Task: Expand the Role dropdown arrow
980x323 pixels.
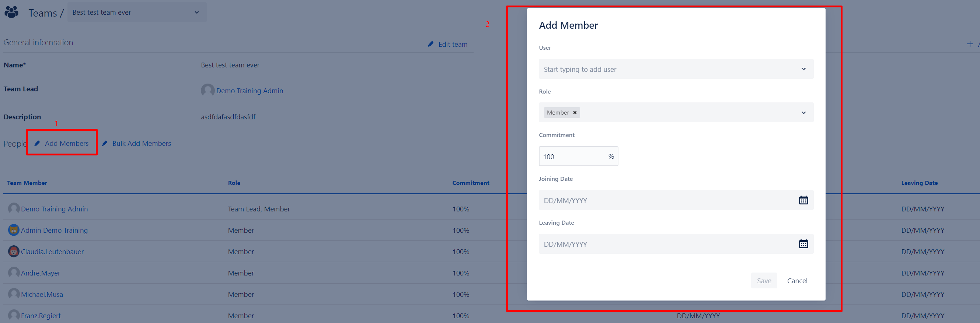Action: (803, 112)
